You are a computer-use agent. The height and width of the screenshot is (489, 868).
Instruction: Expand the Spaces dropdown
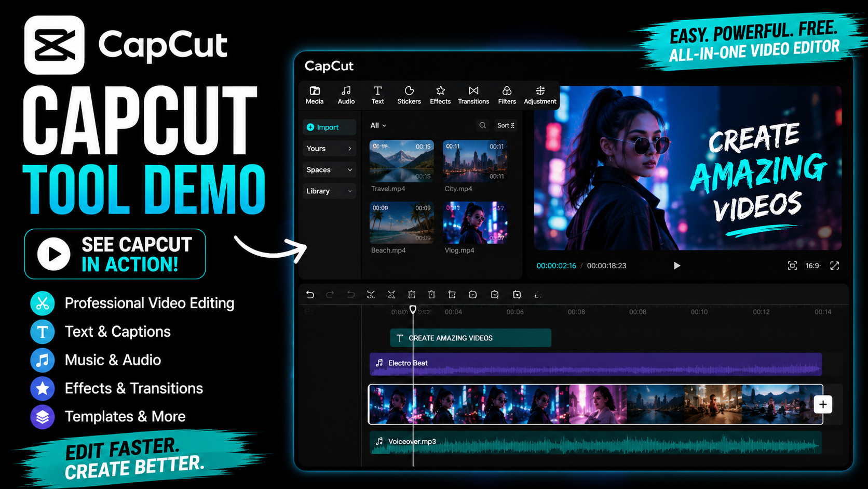[x=330, y=170]
